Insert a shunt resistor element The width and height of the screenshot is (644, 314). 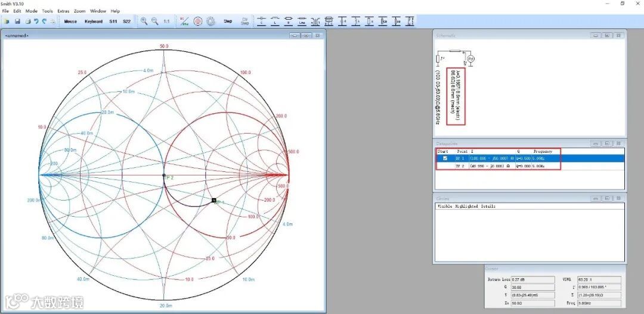[x=369, y=21]
